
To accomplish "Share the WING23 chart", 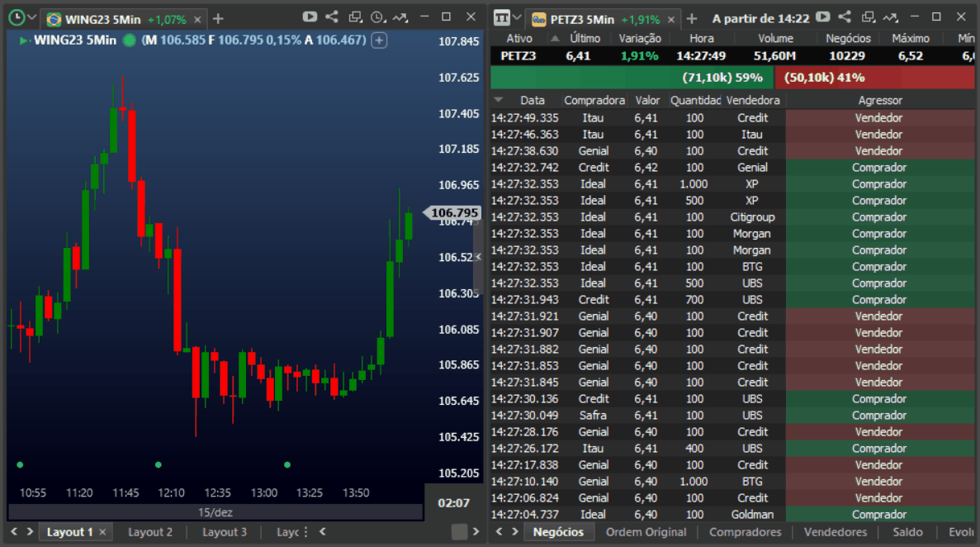I will [x=332, y=17].
